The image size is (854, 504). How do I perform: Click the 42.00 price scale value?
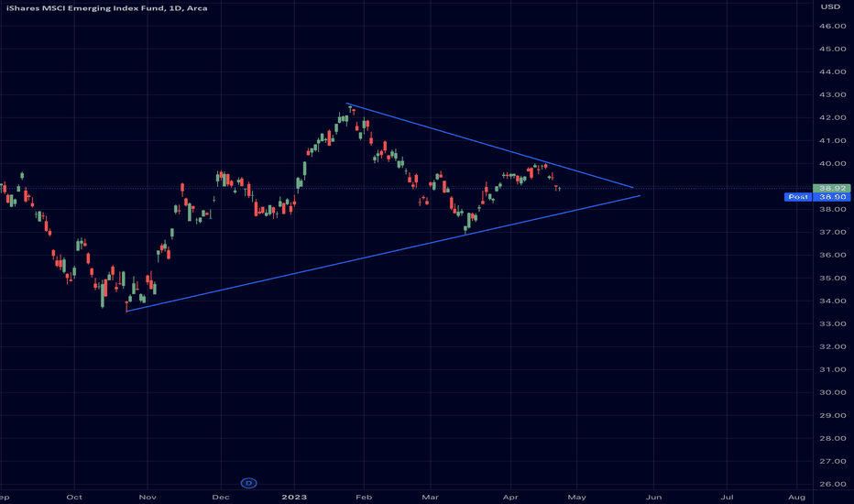click(833, 117)
